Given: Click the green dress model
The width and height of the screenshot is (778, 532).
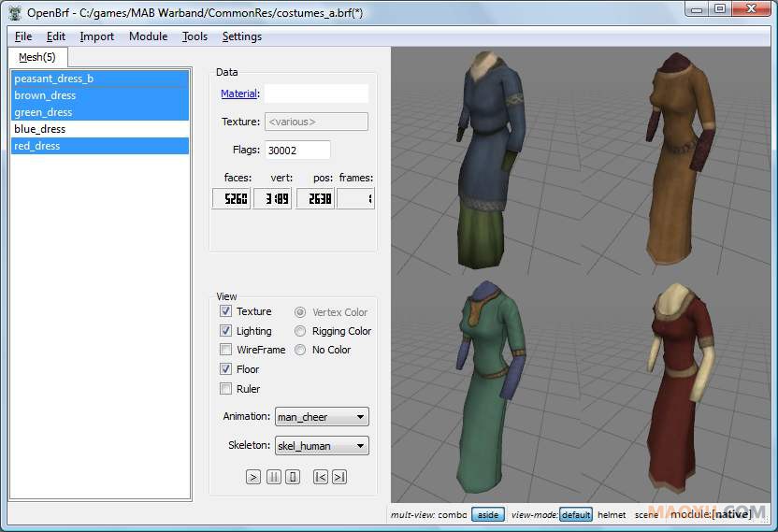Looking at the screenshot, I should (x=489, y=387).
